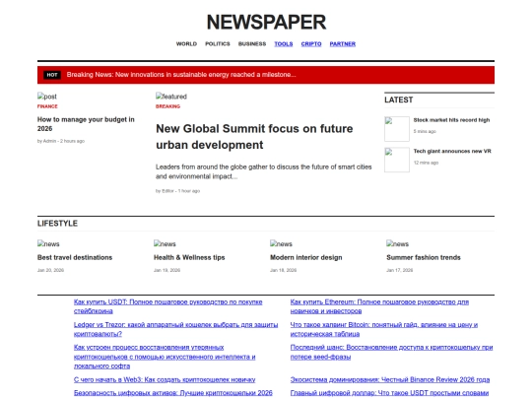The height and width of the screenshot is (399, 532).
Task: Click the 'Jan 19, 2026' date
Action: click(x=166, y=270)
